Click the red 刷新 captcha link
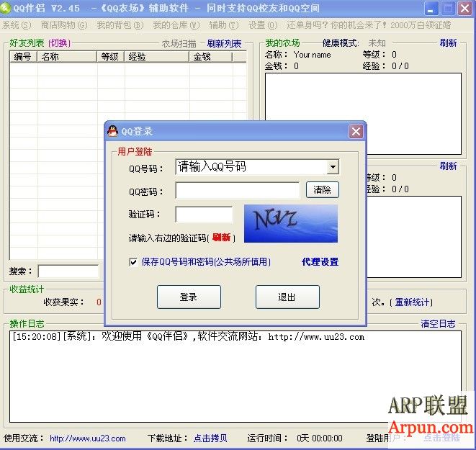The image size is (476, 450). click(x=221, y=238)
